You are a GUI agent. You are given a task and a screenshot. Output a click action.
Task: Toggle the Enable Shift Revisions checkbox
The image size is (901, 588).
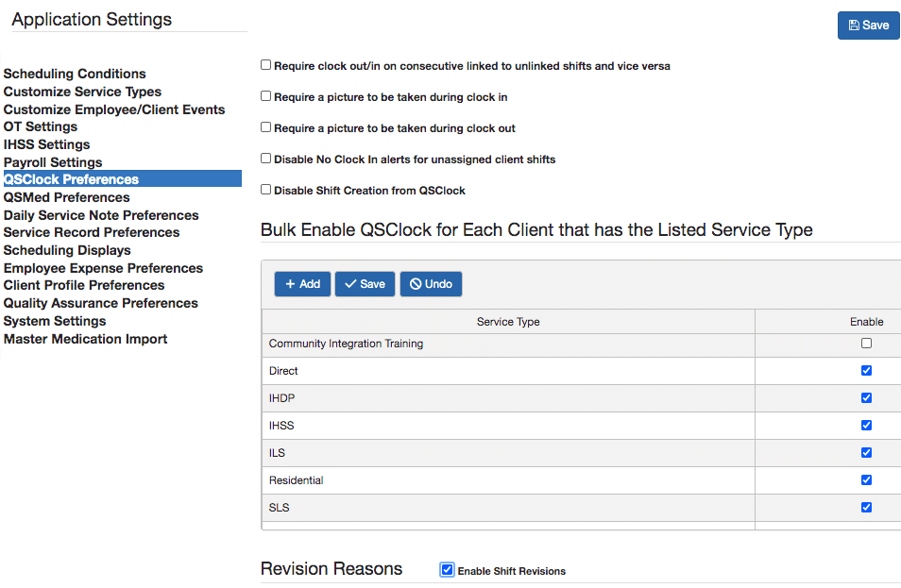(x=446, y=569)
